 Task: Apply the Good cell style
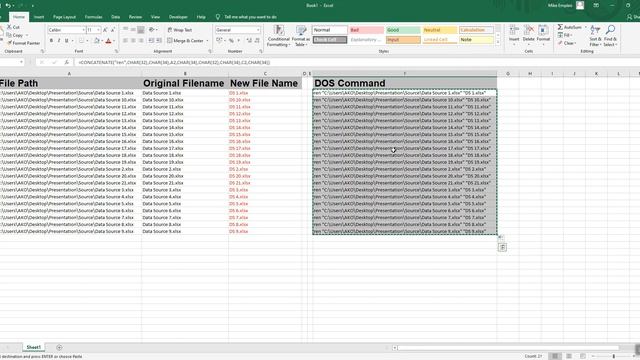403,30
